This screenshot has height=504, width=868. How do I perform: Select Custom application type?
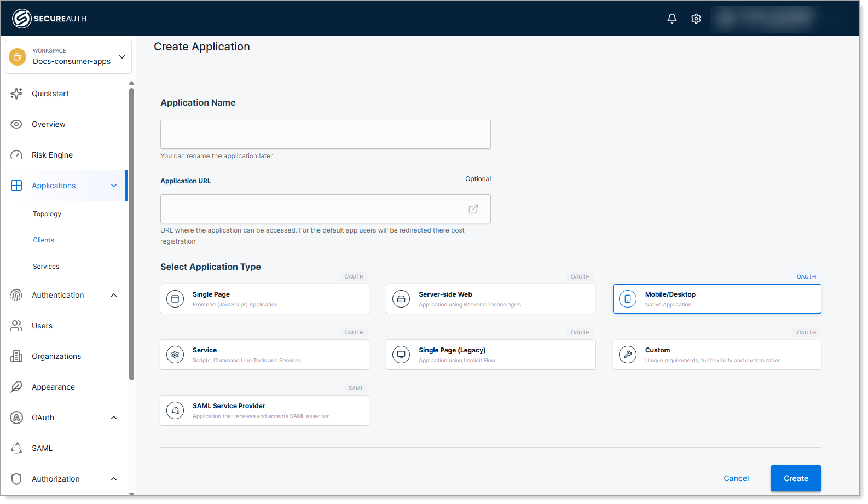[717, 355]
